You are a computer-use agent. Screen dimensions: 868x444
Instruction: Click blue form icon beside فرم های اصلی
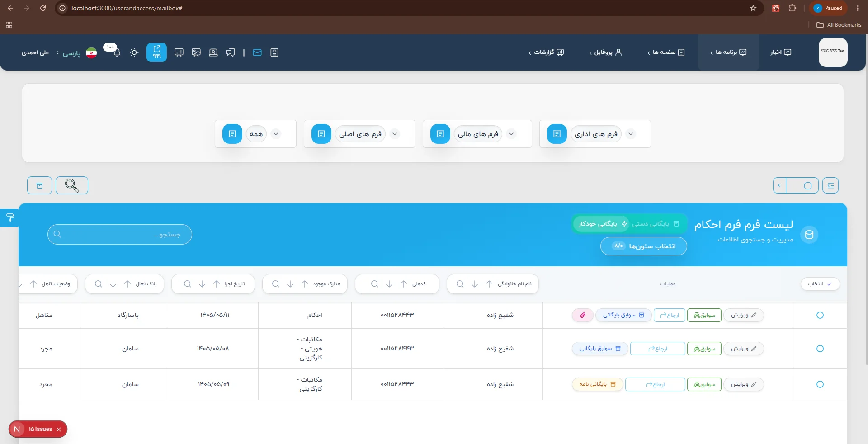click(321, 134)
